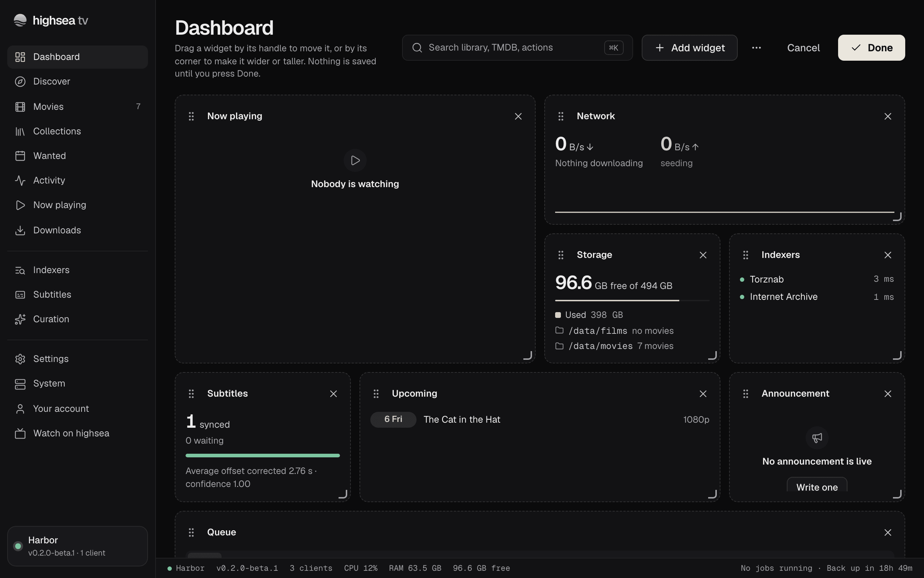Click the Torznab indexer row
This screenshot has height=578, width=924.
point(817,280)
